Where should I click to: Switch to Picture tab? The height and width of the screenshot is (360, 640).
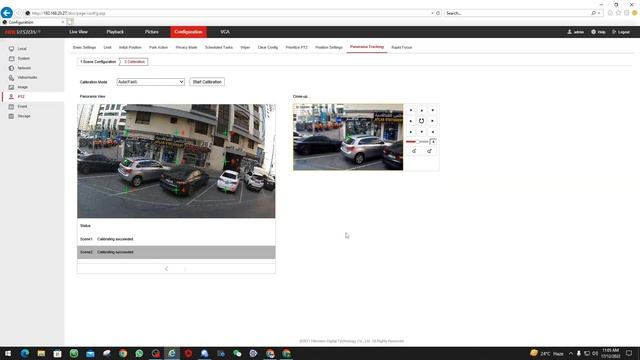tap(151, 32)
